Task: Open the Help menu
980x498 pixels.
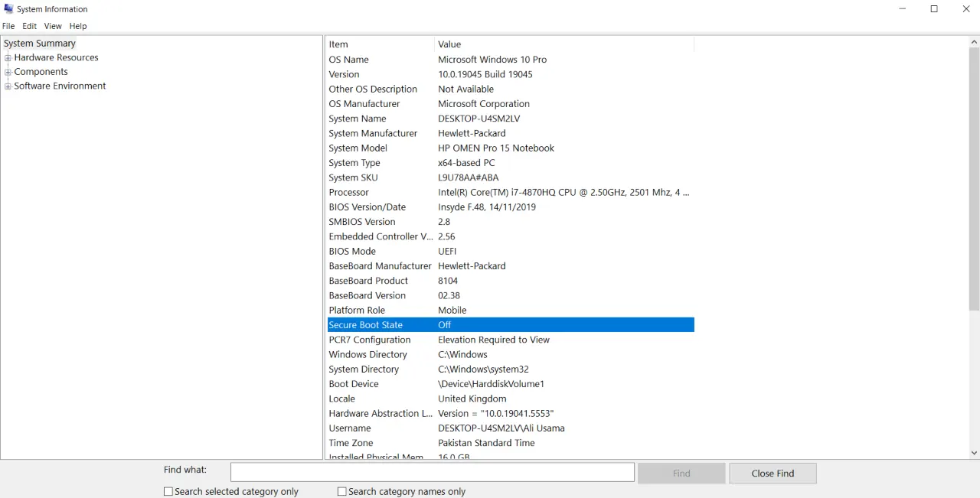Action: click(x=78, y=26)
